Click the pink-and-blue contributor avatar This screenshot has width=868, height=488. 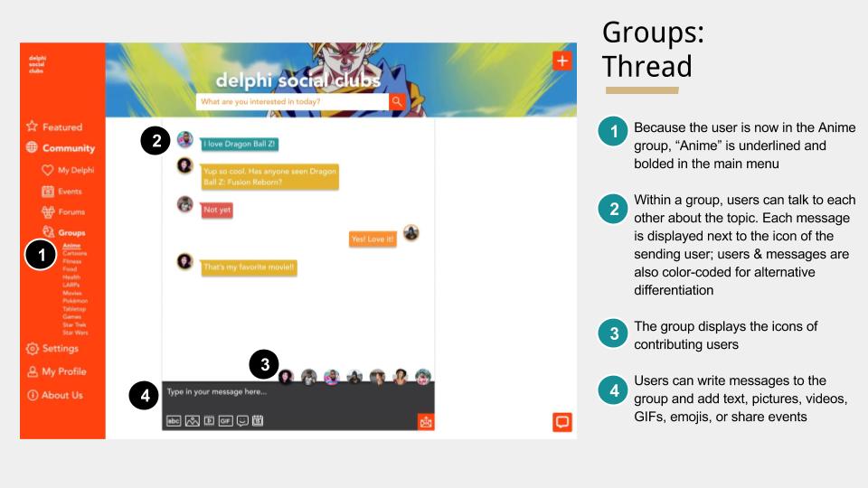pyautogui.click(x=332, y=377)
